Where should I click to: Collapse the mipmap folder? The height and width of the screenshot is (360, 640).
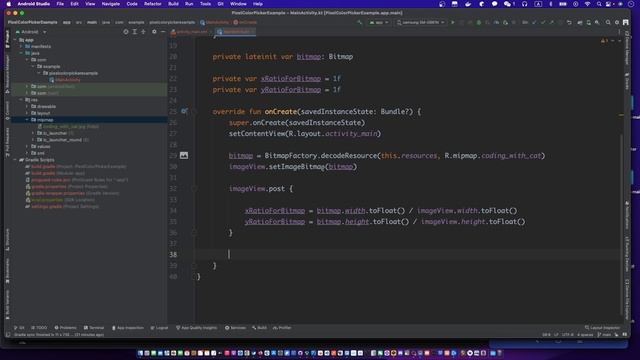click(27, 120)
